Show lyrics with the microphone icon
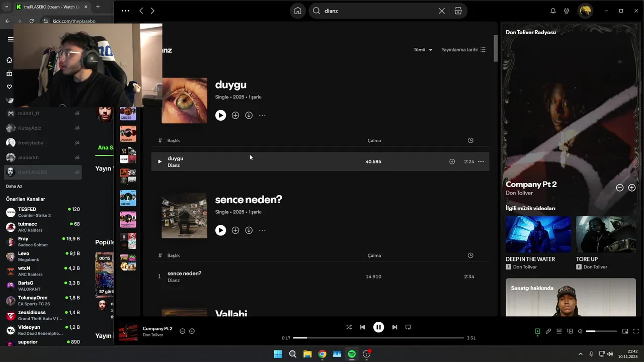The image size is (644, 362). (548, 331)
